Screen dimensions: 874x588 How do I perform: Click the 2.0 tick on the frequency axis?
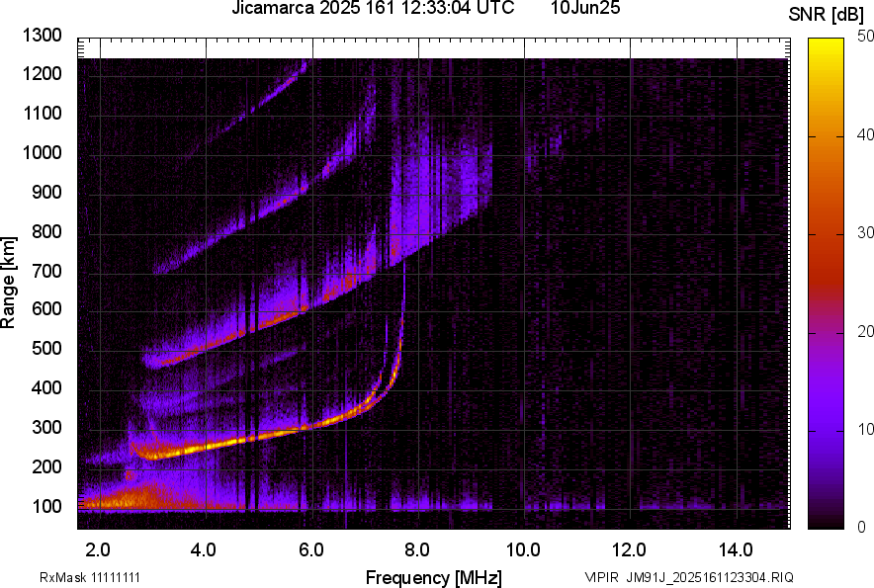point(97,548)
